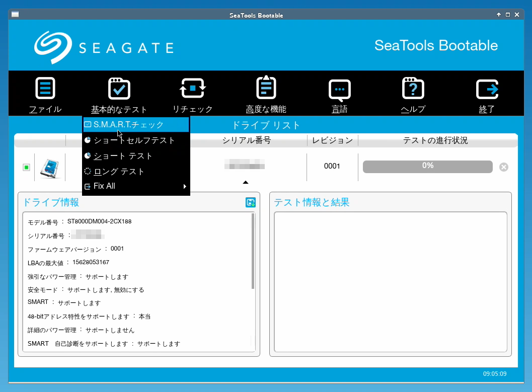
Task: Expand the Fix All submenu arrow
Action: coord(185,186)
